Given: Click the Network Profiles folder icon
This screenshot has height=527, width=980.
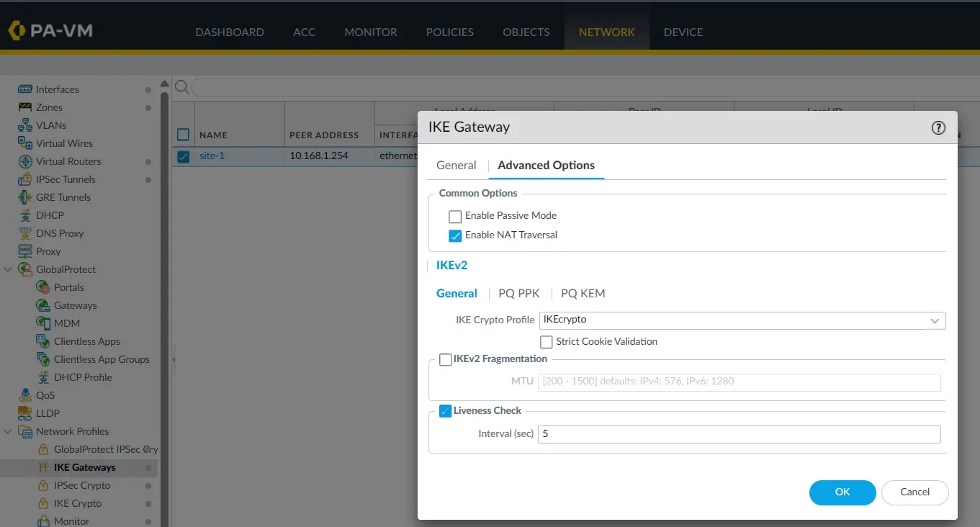Looking at the screenshot, I should coord(25,431).
